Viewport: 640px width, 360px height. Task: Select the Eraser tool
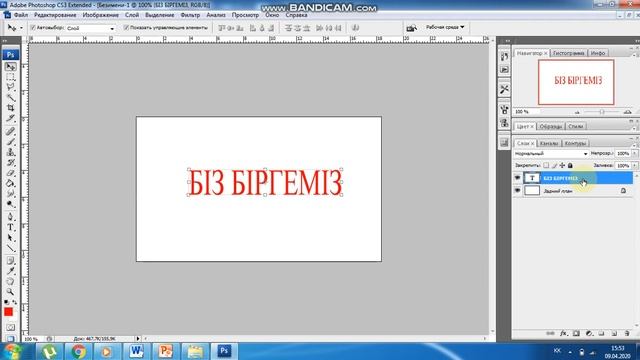pos(11,173)
